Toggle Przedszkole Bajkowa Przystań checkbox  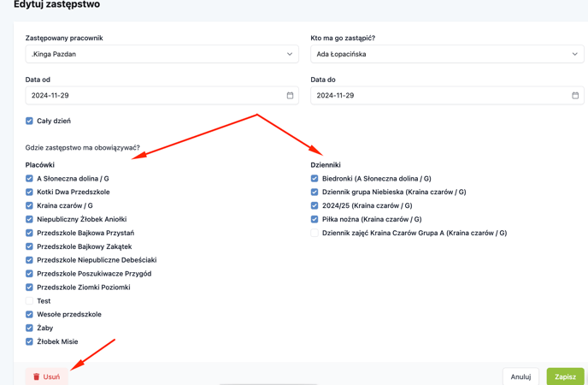tap(29, 233)
